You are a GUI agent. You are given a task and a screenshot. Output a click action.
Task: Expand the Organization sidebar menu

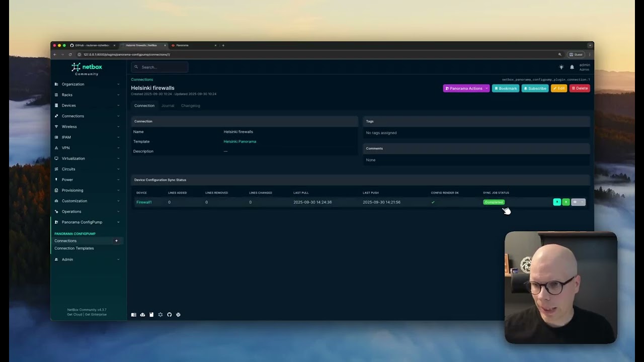click(x=88, y=84)
